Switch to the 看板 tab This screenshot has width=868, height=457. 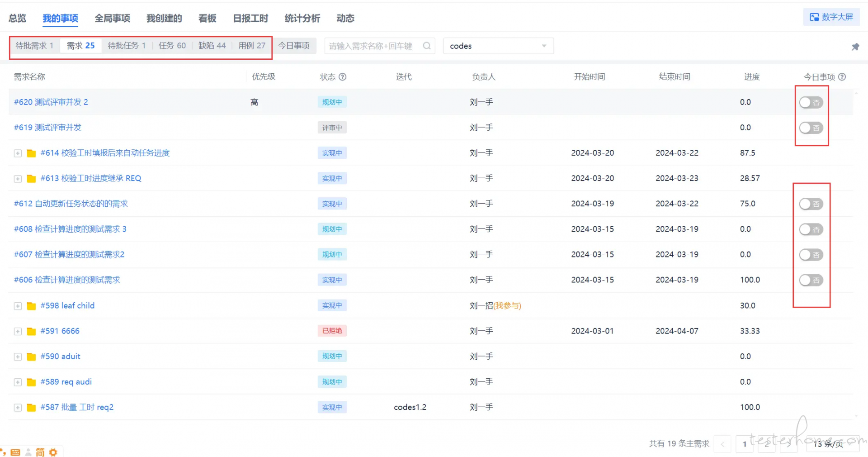207,18
